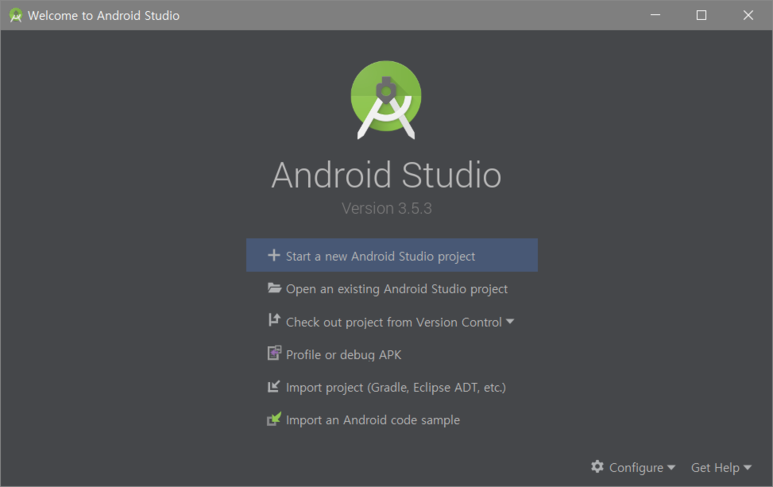Click the Android code sample icon

click(274, 419)
